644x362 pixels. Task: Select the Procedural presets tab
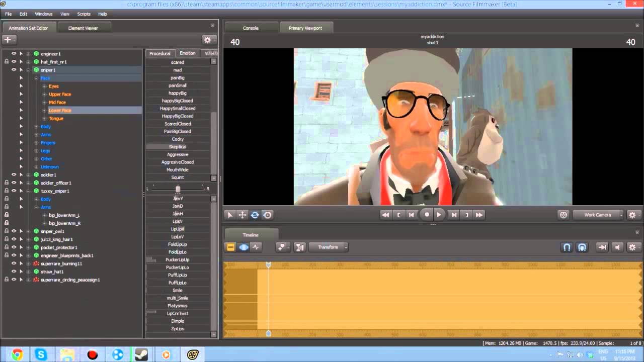[x=160, y=53]
